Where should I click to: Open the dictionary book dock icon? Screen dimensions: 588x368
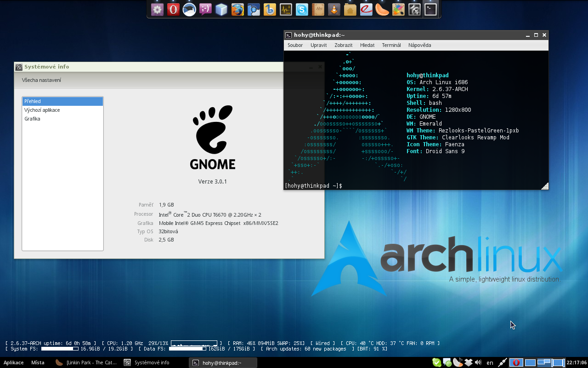pyautogui.click(x=318, y=9)
